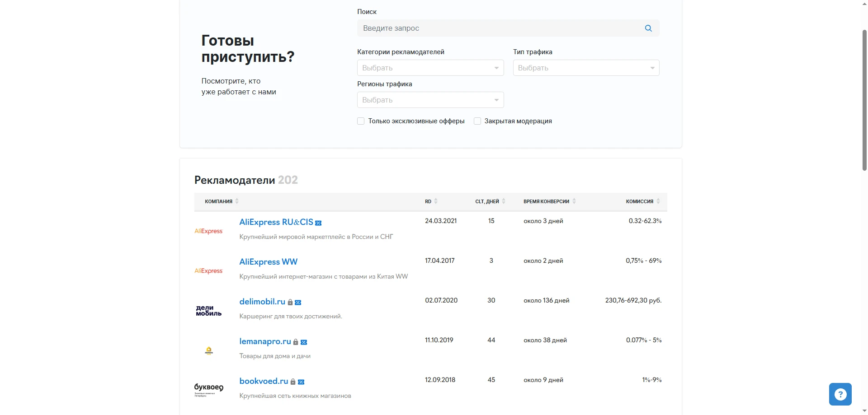Click the 'Рекламодатели 202' heading
Screen dimensions: 868x415
[246, 180]
